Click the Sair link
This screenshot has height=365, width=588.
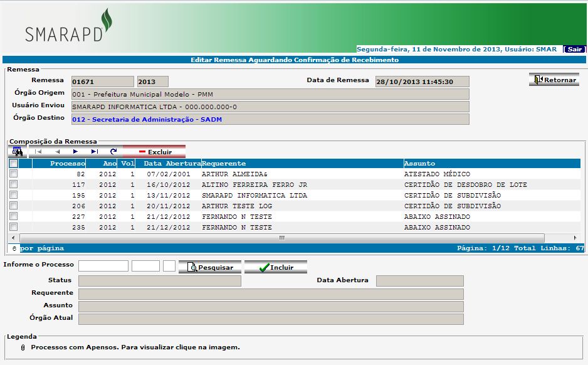point(574,49)
